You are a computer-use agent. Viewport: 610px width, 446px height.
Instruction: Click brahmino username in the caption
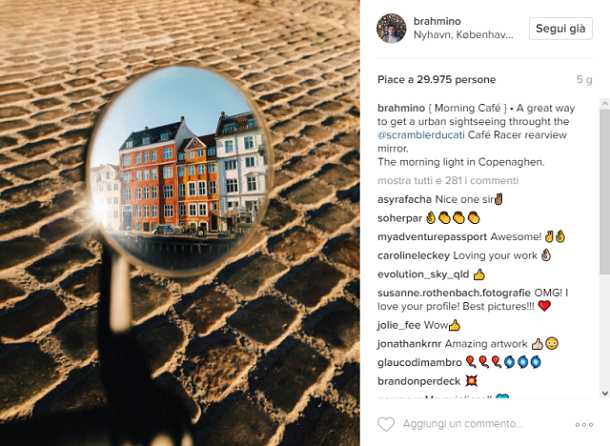point(401,108)
